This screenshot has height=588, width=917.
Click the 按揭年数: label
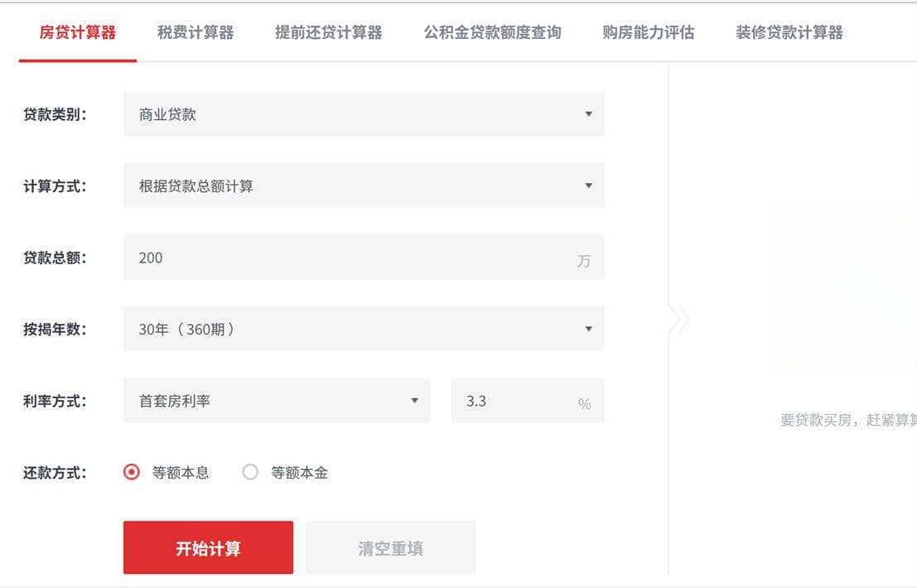click(55, 329)
